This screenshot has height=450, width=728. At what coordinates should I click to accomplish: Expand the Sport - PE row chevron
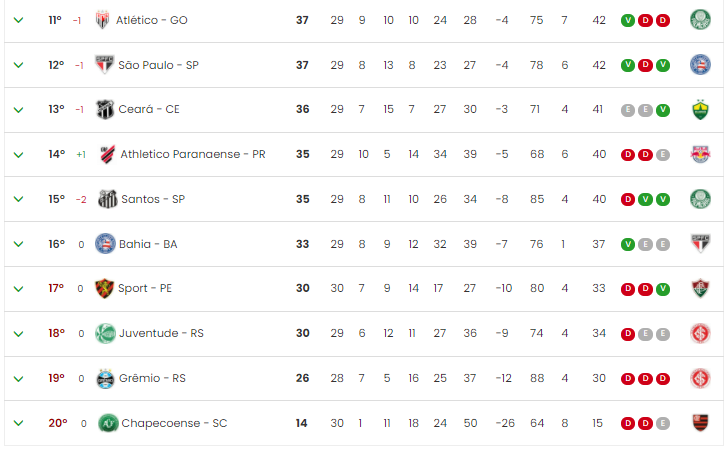click(19, 289)
